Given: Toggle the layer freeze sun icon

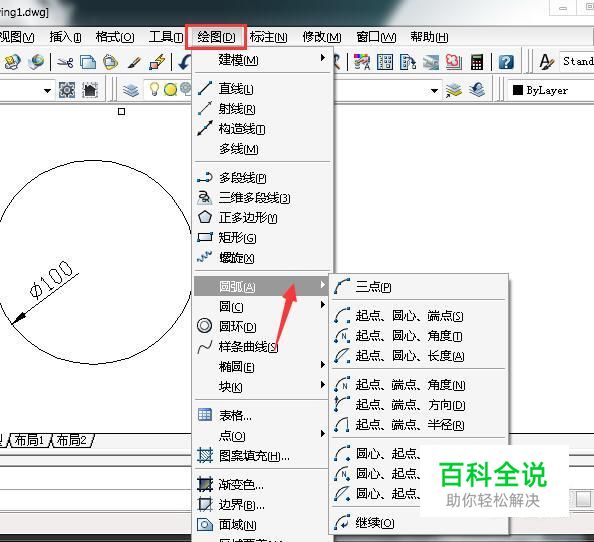Looking at the screenshot, I should (x=170, y=90).
